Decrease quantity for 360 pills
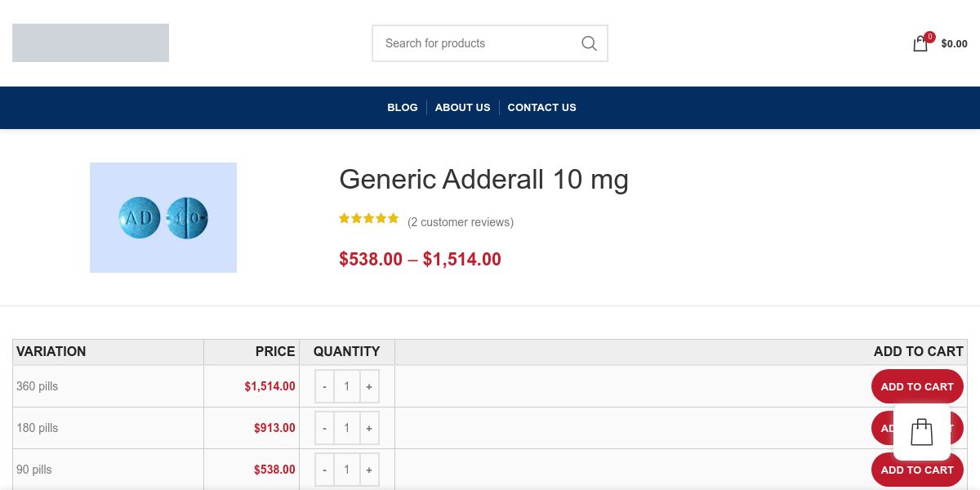This screenshot has height=490, width=980. pos(324,386)
